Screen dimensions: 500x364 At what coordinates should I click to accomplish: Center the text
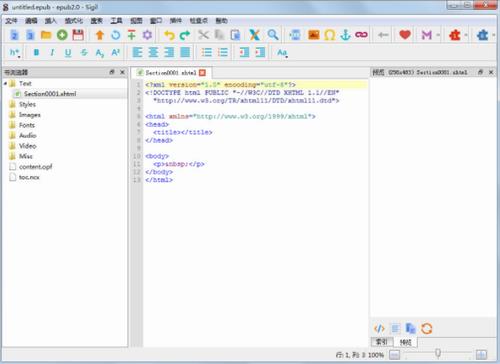[x=153, y=52]
